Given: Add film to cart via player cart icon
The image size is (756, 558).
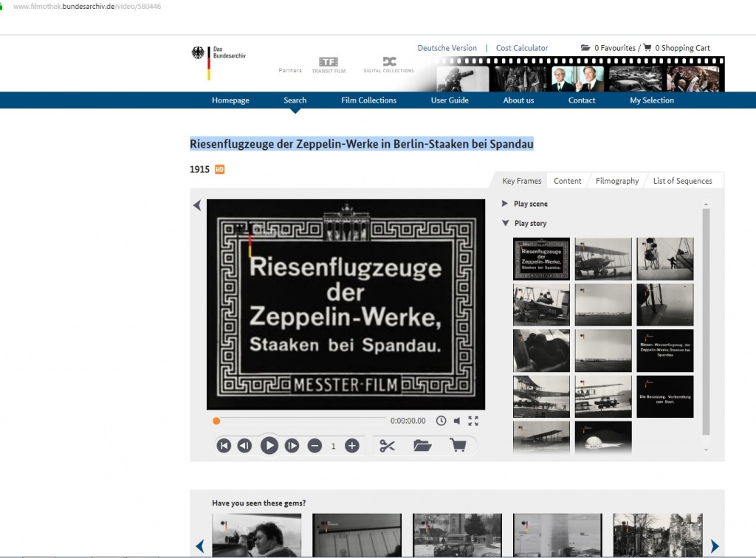Looking at the screenshot, I should click(x=458, y=445).
